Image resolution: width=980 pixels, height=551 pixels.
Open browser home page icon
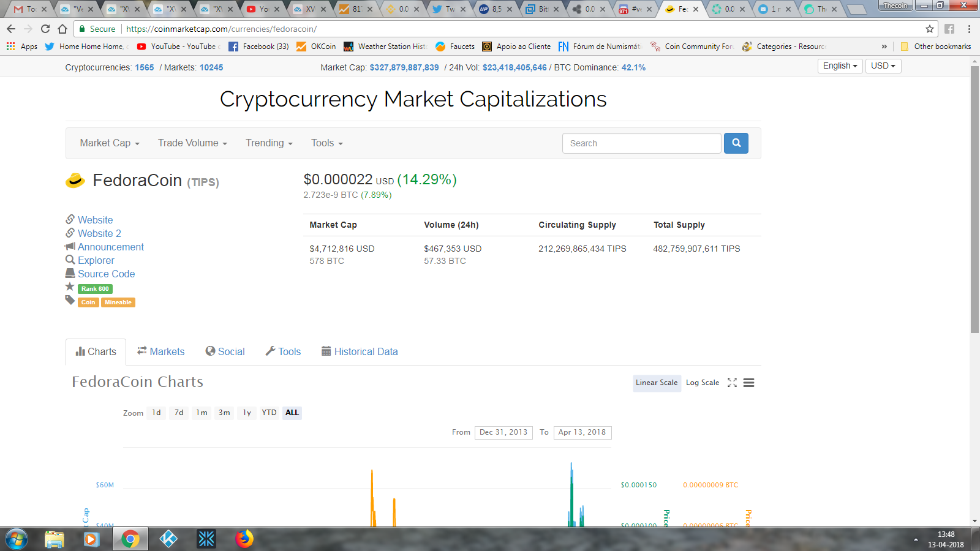[x=62, y=29]
